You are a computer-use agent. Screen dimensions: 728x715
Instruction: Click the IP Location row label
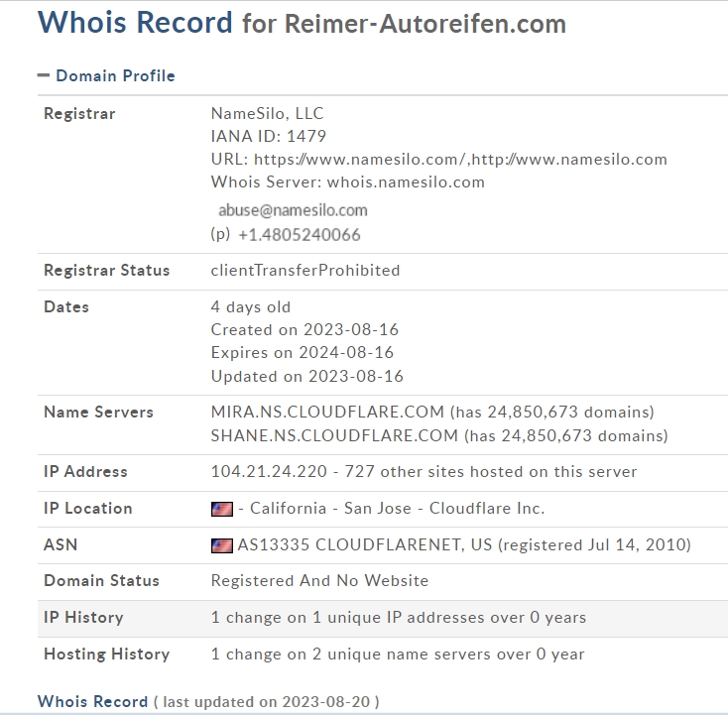point(87,509)
